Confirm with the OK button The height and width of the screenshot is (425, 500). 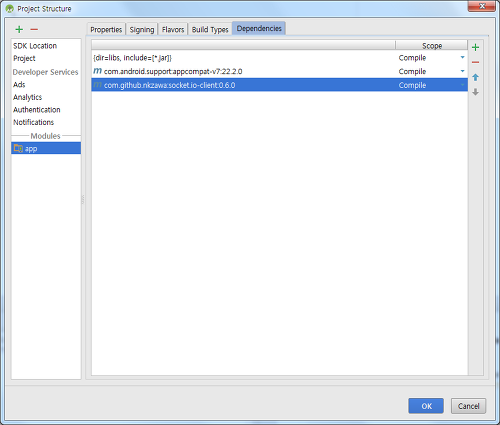pyautogui.click(x=426, y=406)
